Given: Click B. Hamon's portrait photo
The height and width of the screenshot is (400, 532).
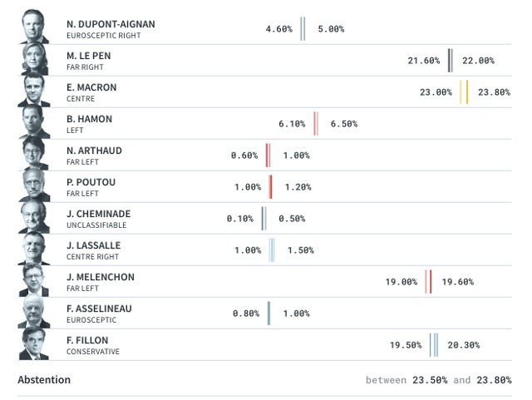Looking at the screenshot, I should [34, 123].
